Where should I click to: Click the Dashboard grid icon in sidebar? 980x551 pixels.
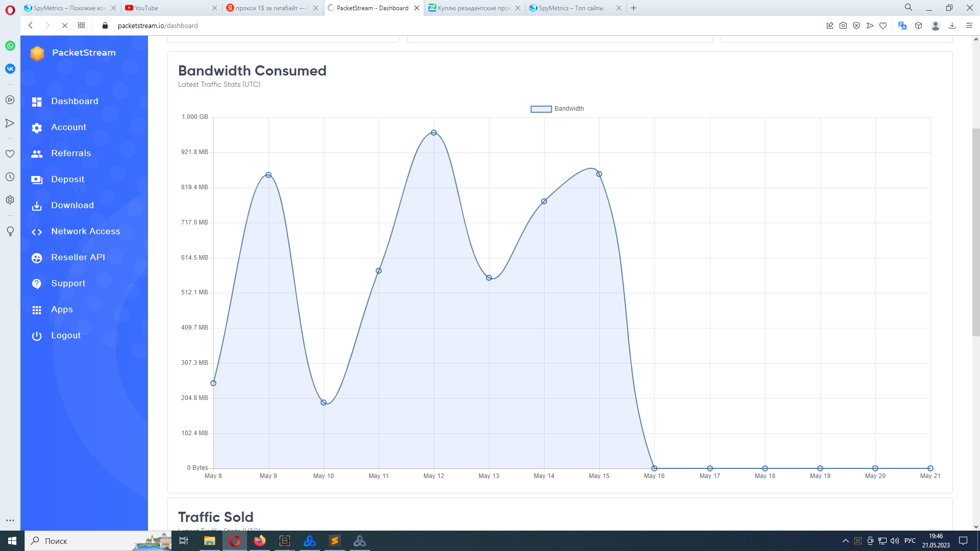tap(37, 102)
